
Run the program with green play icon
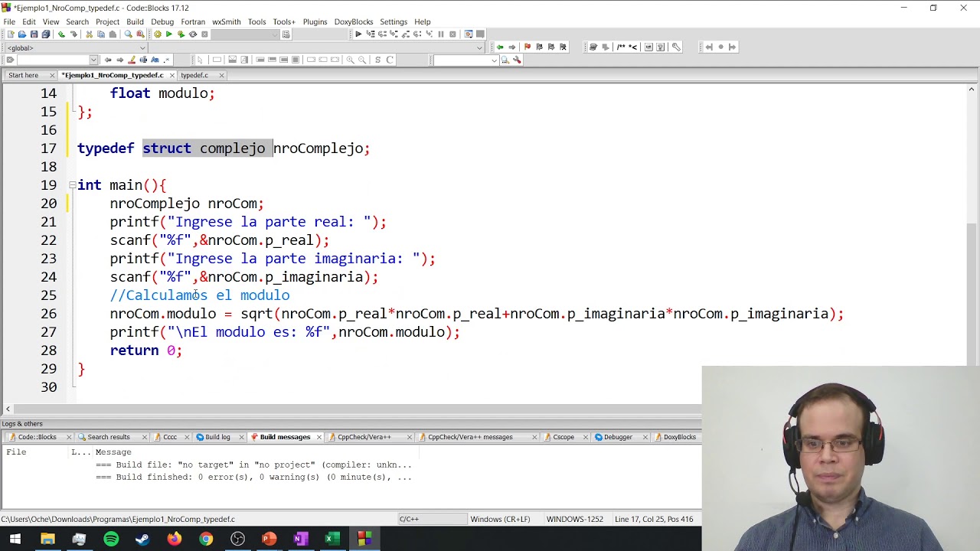pyautogui.click(x=168, y=34)
